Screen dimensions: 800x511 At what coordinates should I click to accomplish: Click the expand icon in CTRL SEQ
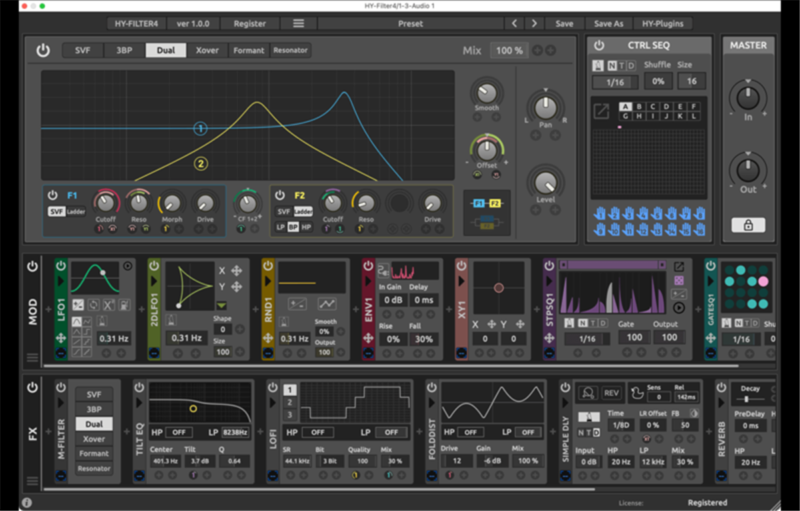pyautogui.click(x=600, y=112)
